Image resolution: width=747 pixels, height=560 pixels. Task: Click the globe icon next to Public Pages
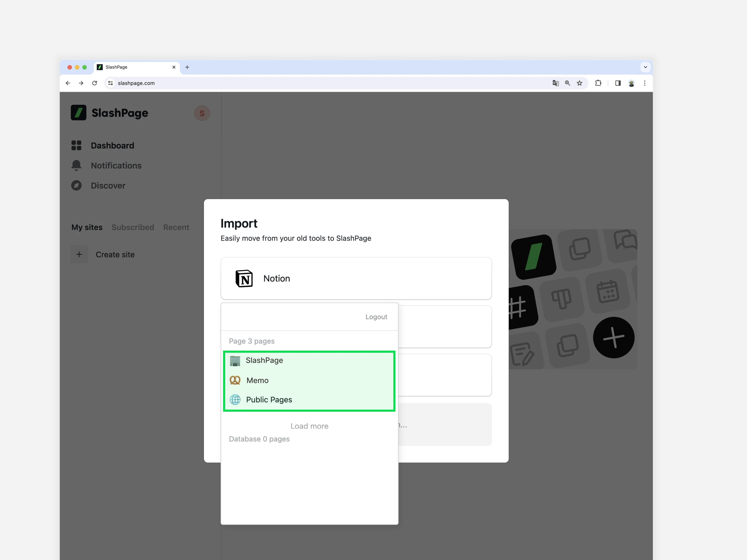click(x=235, y=400)
